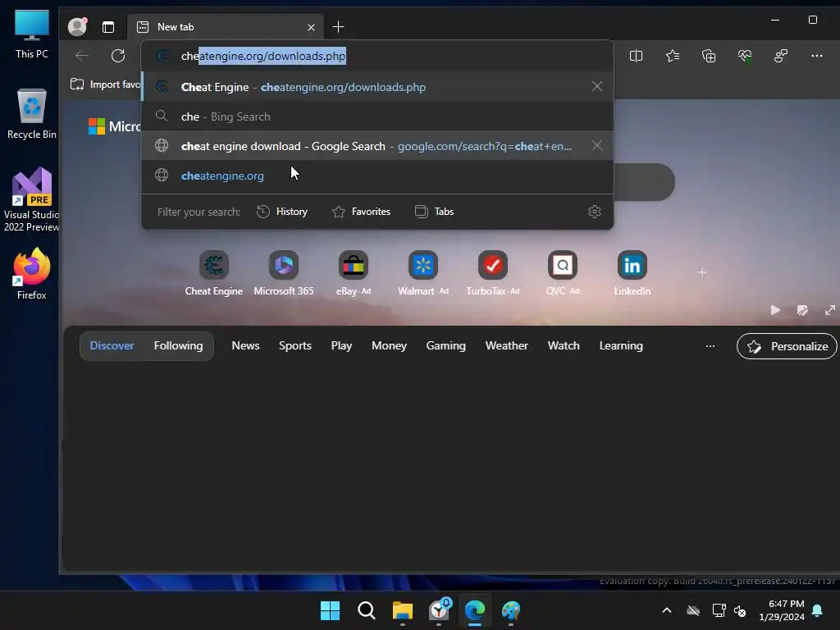Screen dimensions: 840x630
Task: Open the notification bell in taskbar
Action: point(818,610)
